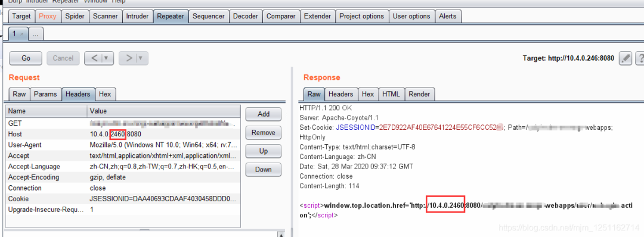The image size is (644, 237).
Task: Close repeater tab 1 with x
Action: pyautogui.click(x=22, y=34)
